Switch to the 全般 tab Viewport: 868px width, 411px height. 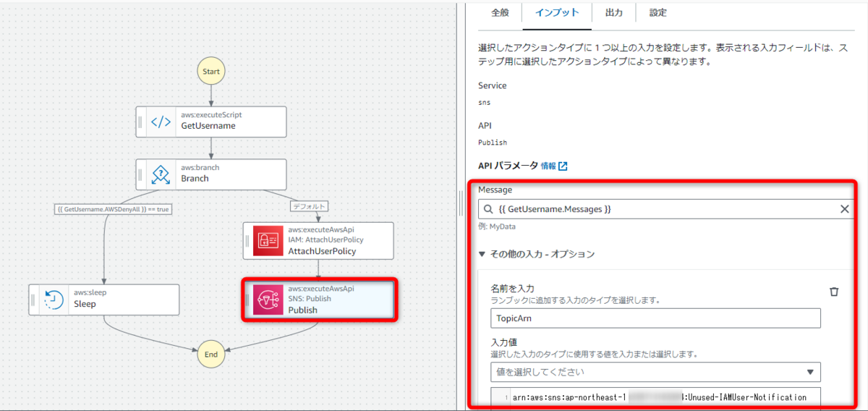tap(501, 12)
